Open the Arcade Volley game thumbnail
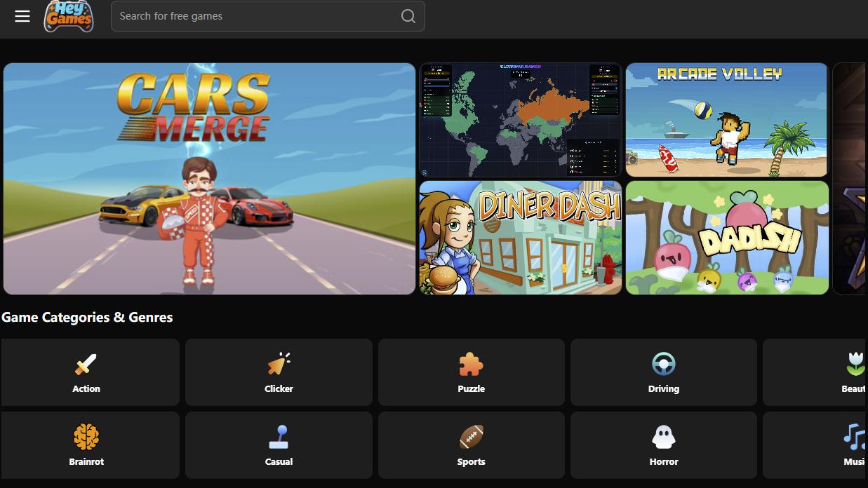The width and height of the screenshot is (868, 488). 726,119
